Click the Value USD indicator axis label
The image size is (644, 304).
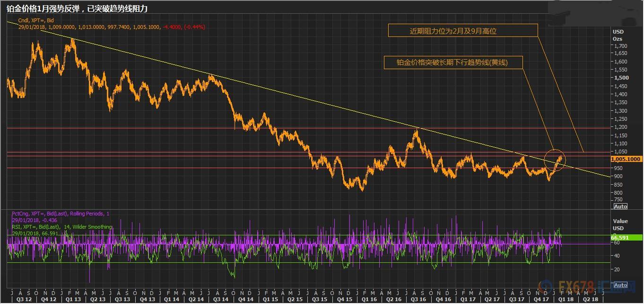(620, 224)
